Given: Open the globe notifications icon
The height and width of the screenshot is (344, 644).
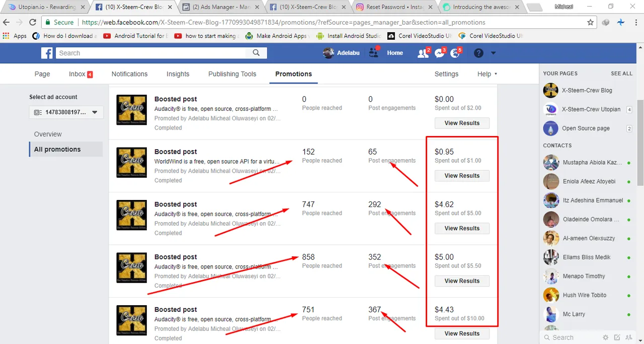Looking at the screenshot, I should (x=455, y=53).
